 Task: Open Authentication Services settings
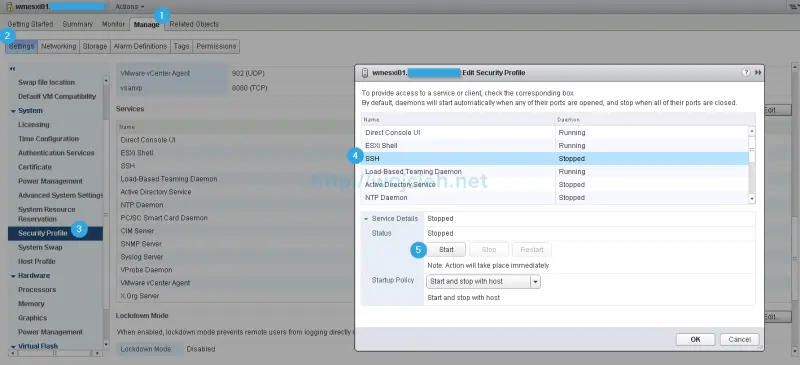56,153
